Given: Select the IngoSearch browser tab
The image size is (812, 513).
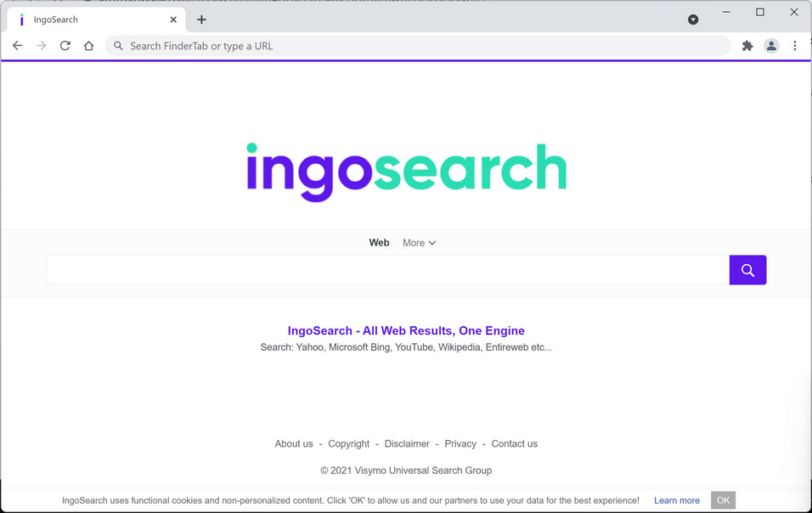Looking at the screenshot, I should [x=96, y=20].
